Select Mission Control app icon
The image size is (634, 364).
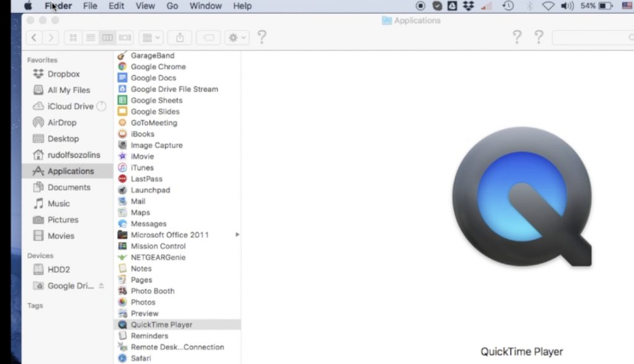(122, 246)
